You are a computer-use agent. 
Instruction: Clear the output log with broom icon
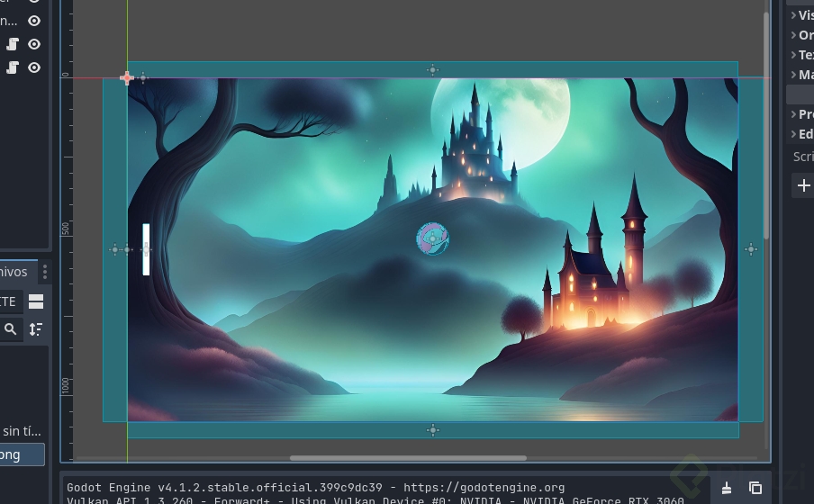coord(727,488)
